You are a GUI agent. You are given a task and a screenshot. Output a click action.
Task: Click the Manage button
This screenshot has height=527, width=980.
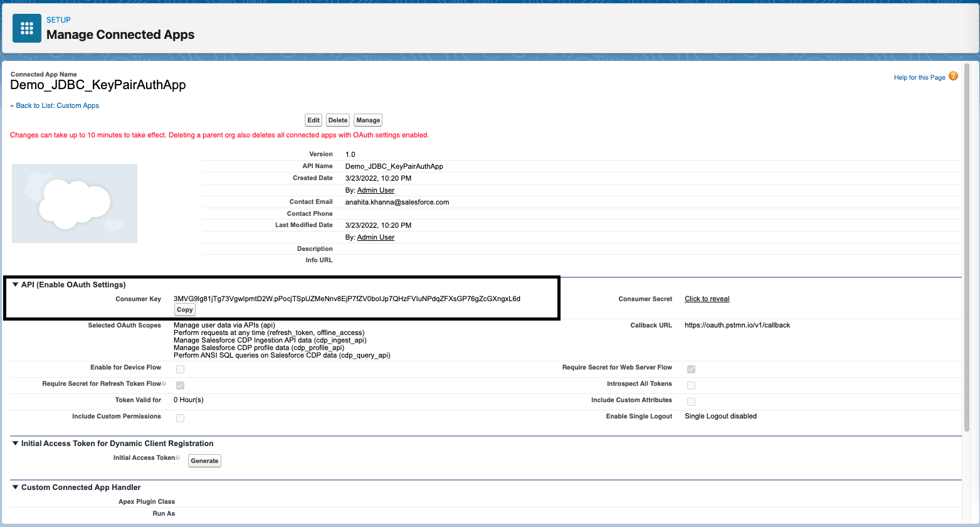368,120
